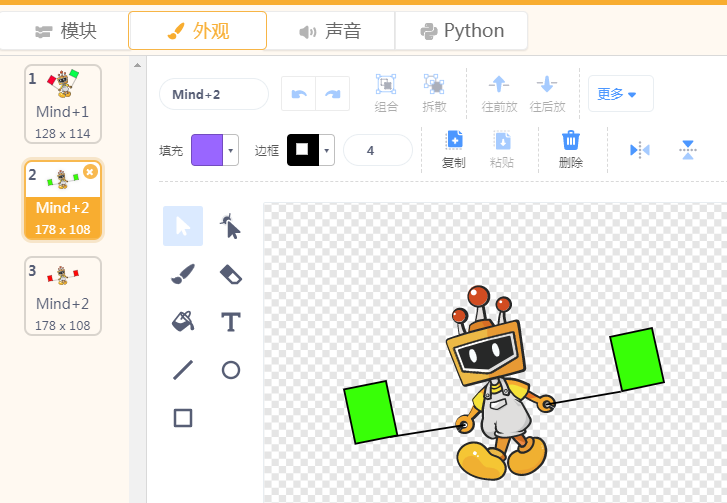Click the costume list scroll-up arrow
The height and width of the screenshot is (503, 727).
coord(137,65)
